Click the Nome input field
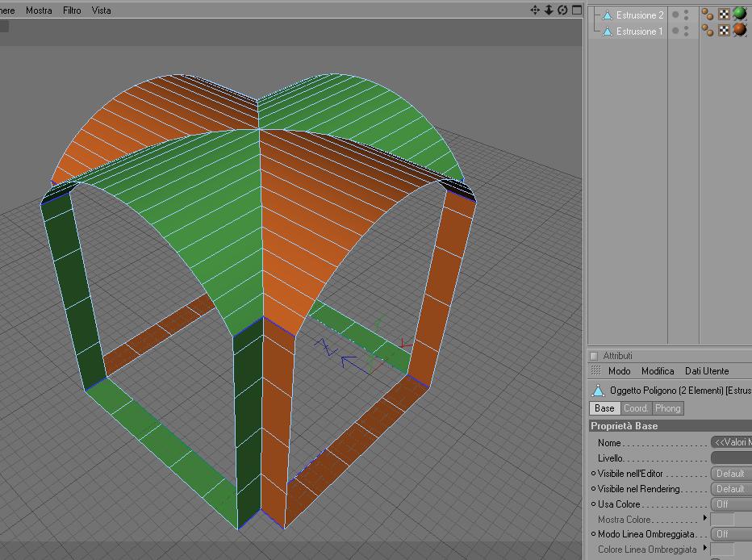This screenshot has height=560, width=752. [731, 442]
